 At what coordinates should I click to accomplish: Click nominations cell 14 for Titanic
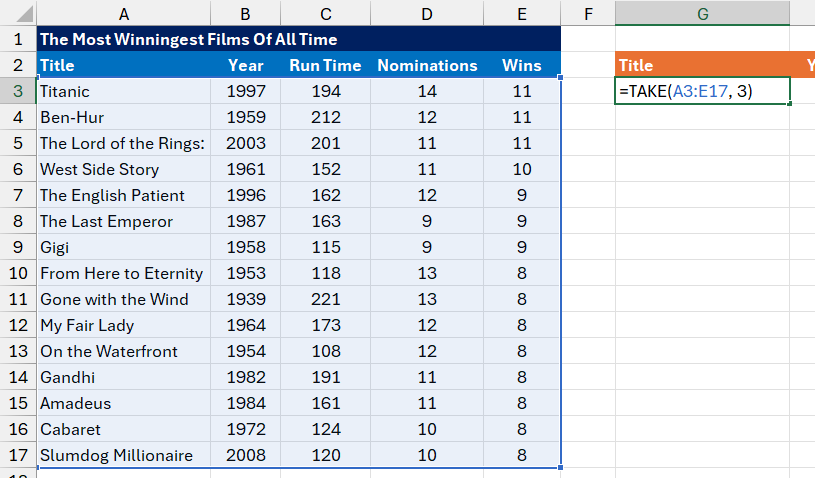pos(427,91)
